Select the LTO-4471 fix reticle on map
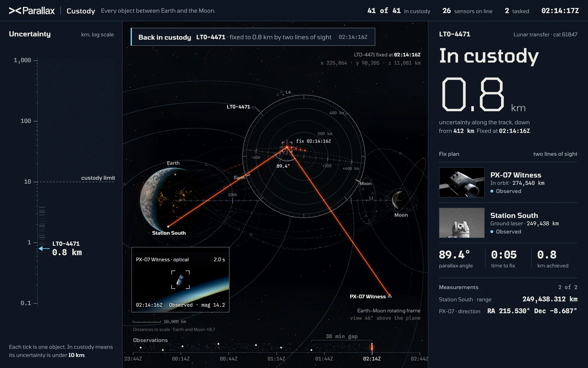The height and width of the screenshot is (368, 588). pos(287,147)
